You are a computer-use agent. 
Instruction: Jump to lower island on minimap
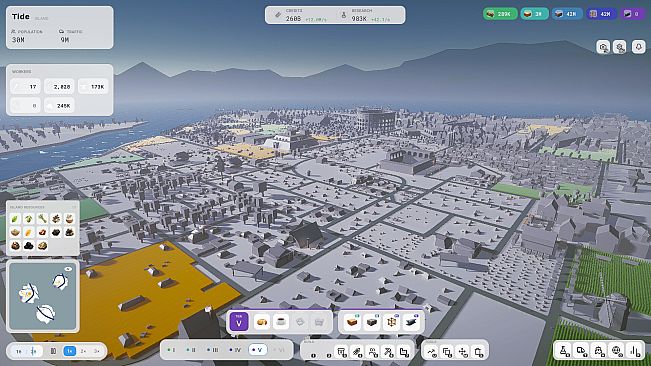pos(45,314)
